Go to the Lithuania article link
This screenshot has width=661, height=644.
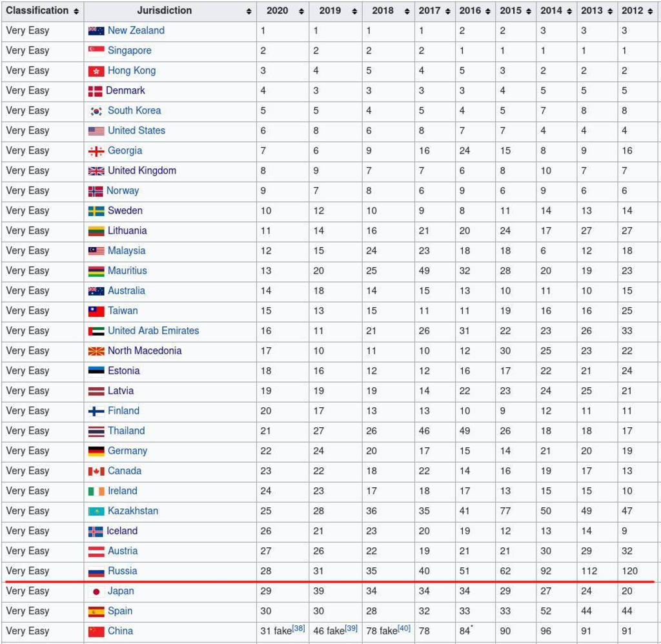[127, 230]
